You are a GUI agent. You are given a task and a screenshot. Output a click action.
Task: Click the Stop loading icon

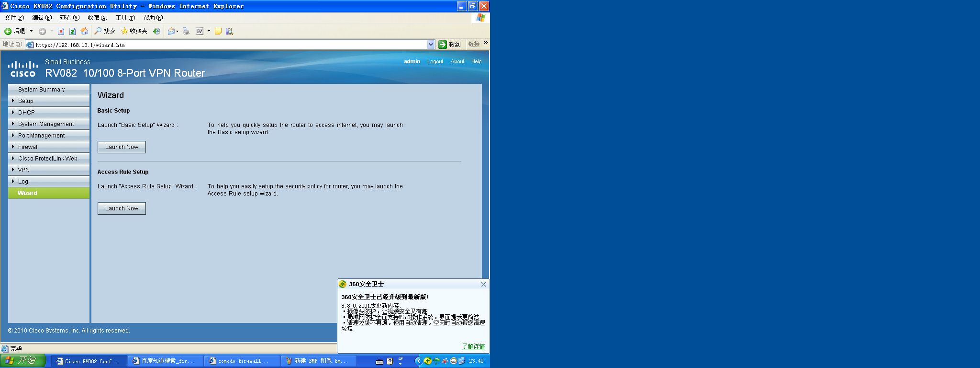click(x=61, y=31)
